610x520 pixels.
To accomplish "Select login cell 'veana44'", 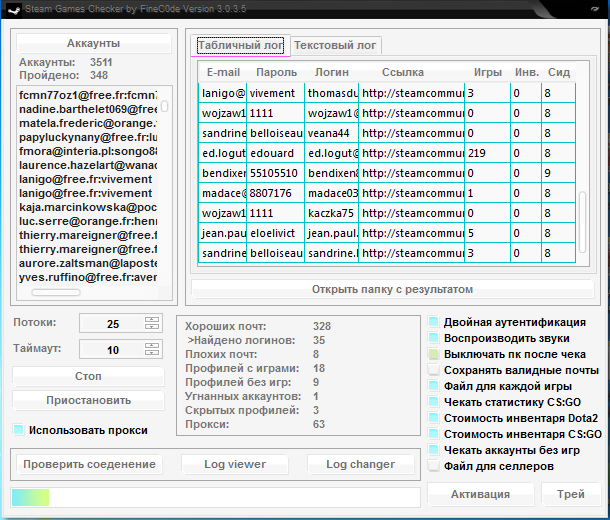I will click(331, 133).
